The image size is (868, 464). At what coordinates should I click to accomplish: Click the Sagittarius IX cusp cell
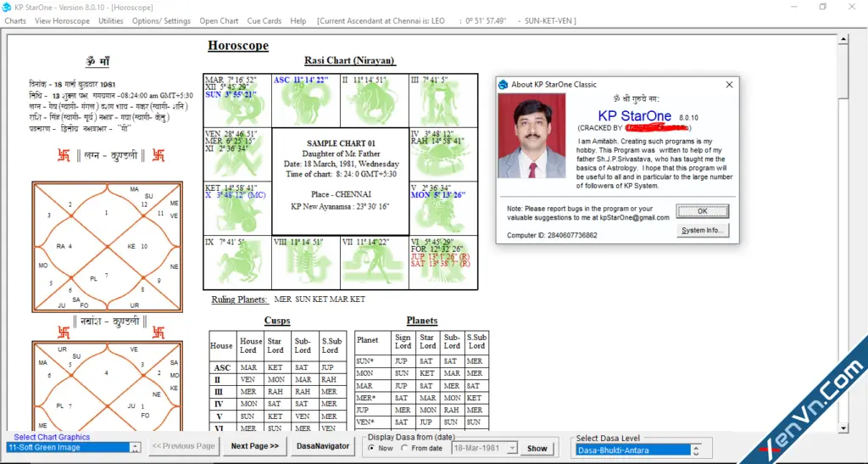(x=237, y=262)
